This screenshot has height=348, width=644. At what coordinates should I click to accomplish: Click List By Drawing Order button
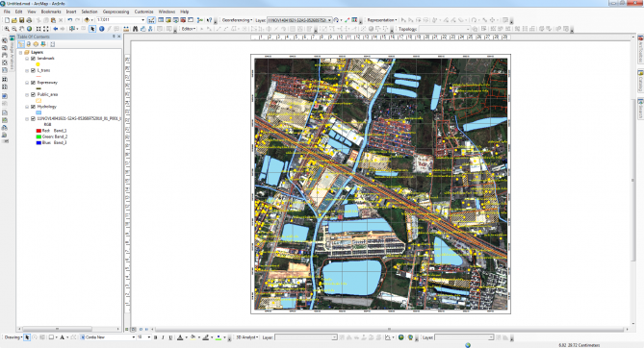[21, 44]
